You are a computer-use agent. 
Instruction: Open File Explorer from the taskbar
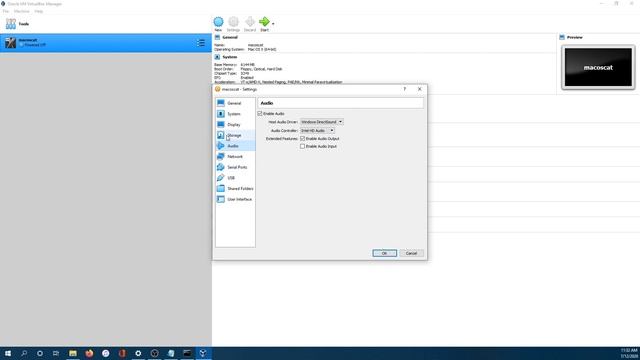73,353
